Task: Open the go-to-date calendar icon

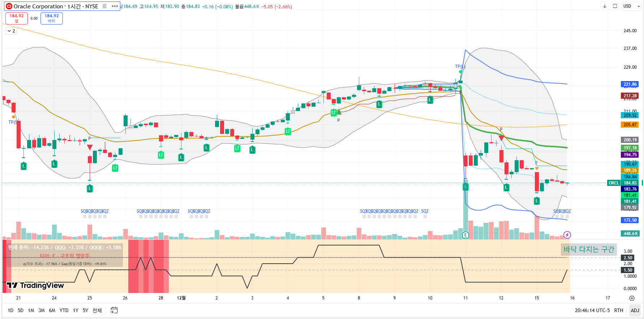Action: [114, 310]
